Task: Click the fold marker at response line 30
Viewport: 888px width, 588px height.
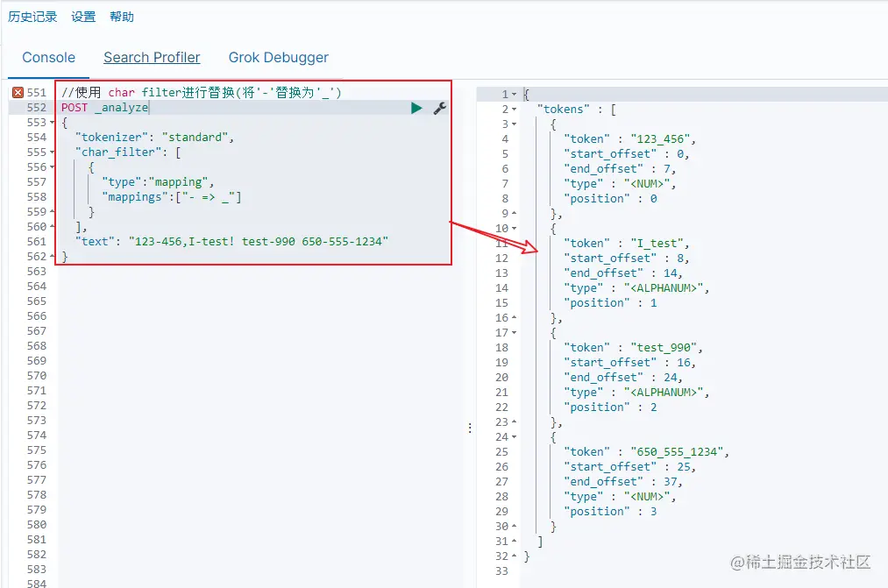Action: (515, 527)
